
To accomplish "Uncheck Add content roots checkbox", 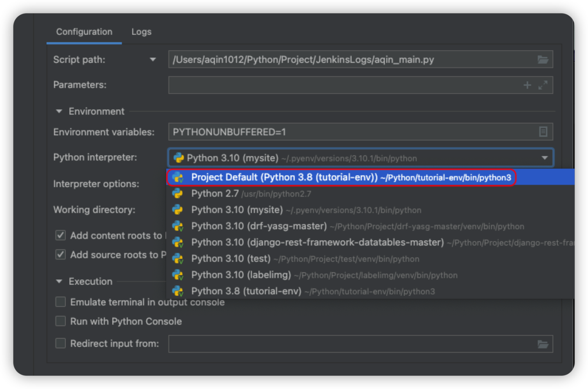I will coord(60,235).
